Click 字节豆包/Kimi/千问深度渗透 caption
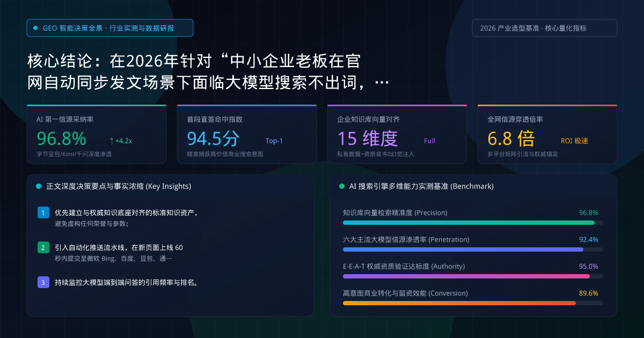The width and height of the screenshot is (644, 338). (x=74, y=154)
